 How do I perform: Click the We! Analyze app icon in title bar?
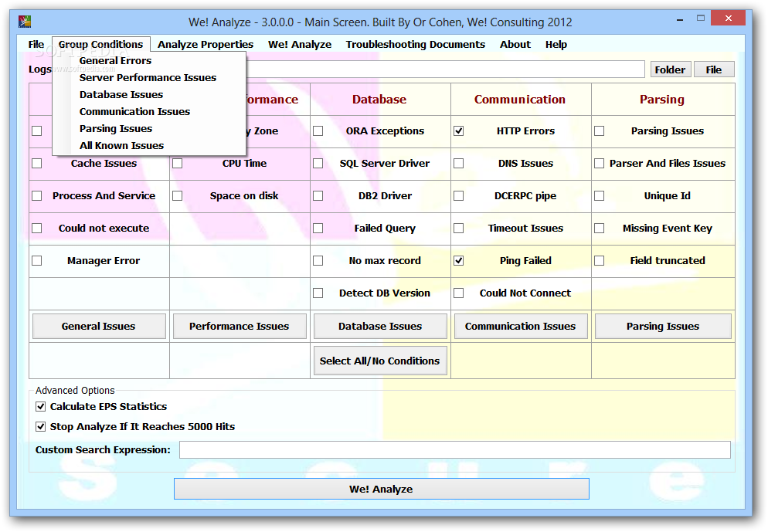coord(25,22)
